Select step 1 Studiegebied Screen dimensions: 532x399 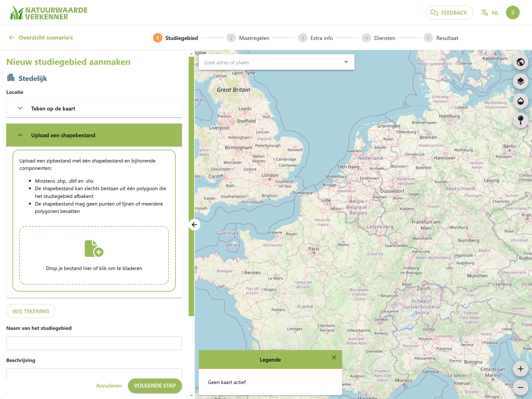click(x=176, y=38)
